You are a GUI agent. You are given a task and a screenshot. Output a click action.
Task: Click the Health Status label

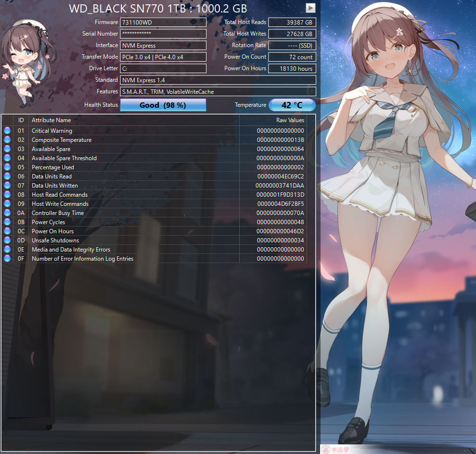[x=101, y=105]
